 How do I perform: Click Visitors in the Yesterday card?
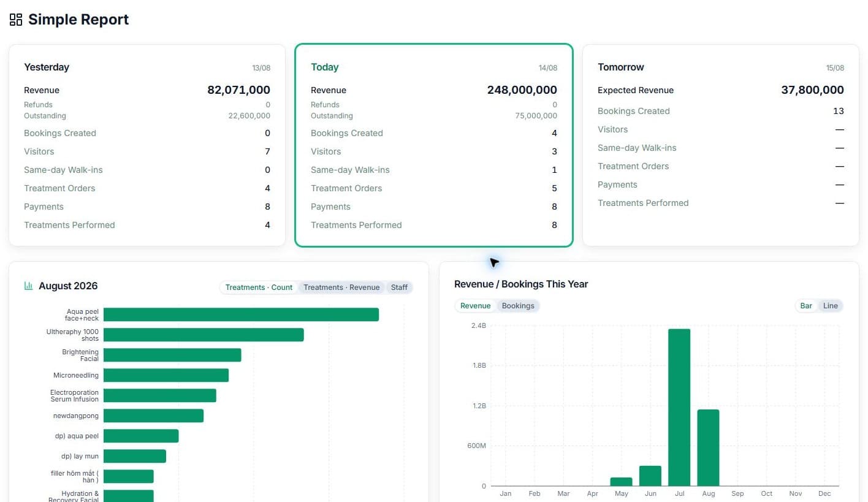(x=39, y=151)
